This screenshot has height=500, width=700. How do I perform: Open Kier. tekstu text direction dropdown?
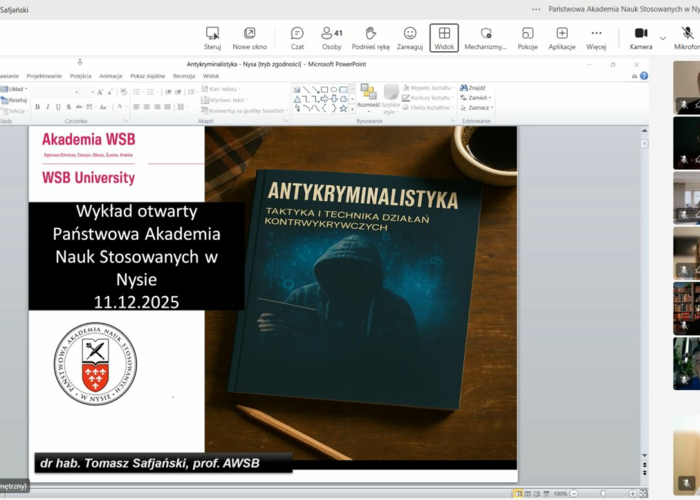point(221,89)
